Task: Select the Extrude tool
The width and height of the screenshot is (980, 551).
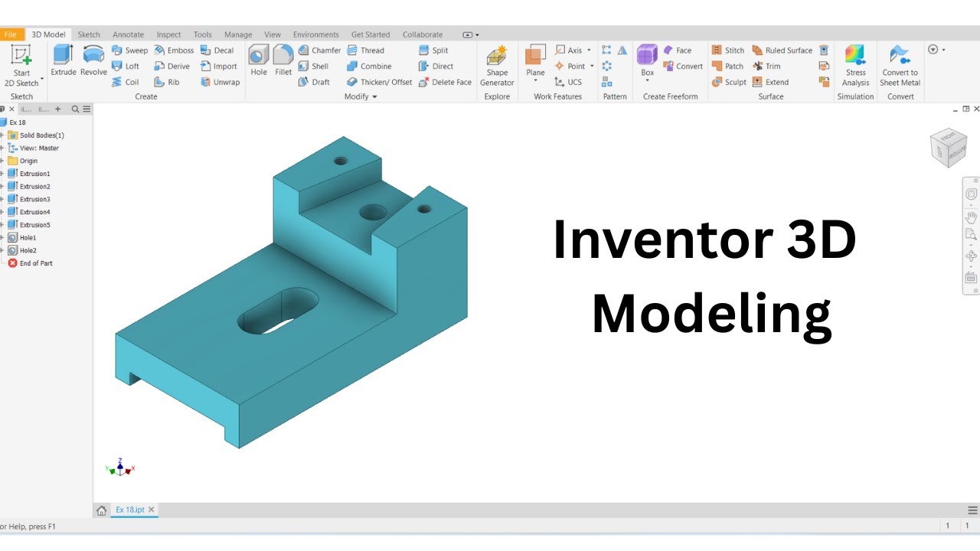Action: [x=63, y=60]
